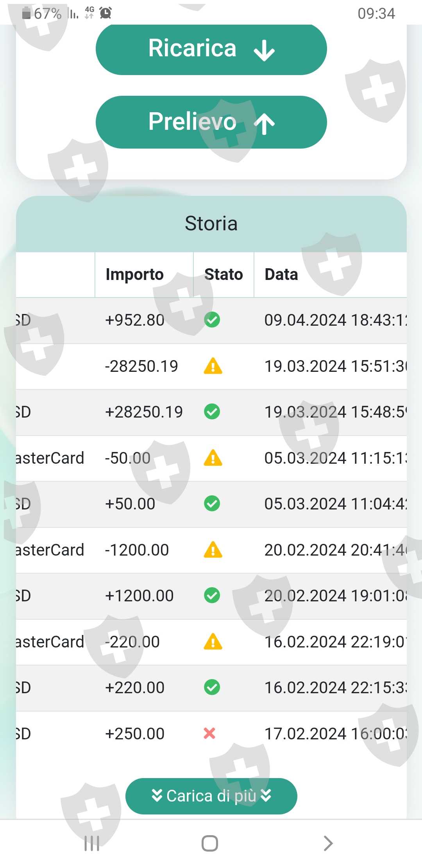Tap the Android back arrow button
Image resolution: width=422 pixels, height=868 pixels.
328,843
